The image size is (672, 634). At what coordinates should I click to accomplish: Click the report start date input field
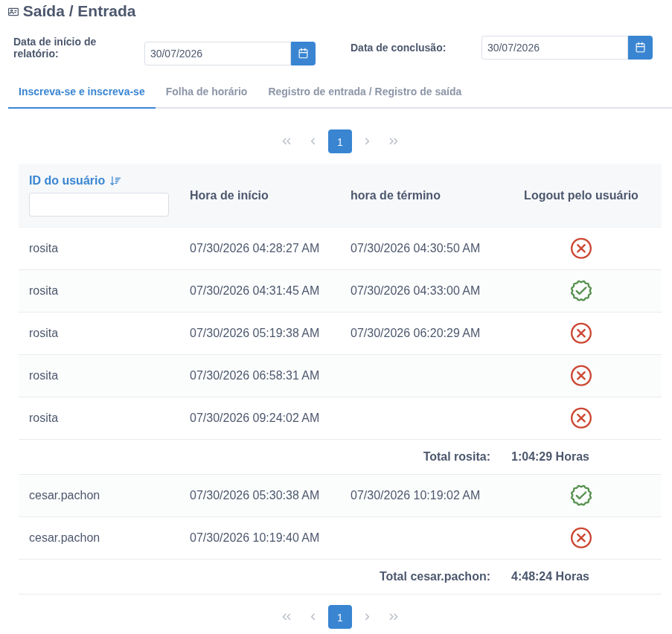(218, 54)
